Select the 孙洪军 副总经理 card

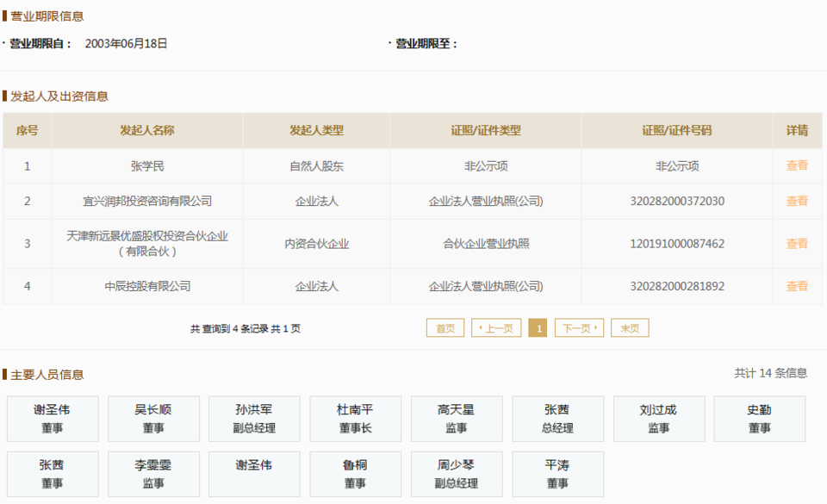[x=254, y=419]
